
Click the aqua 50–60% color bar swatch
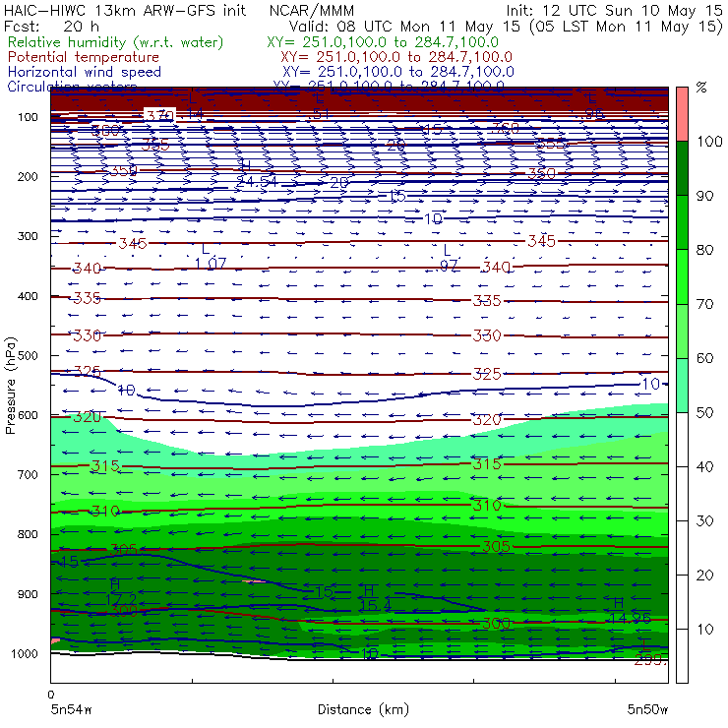click(x=682, y=386)
